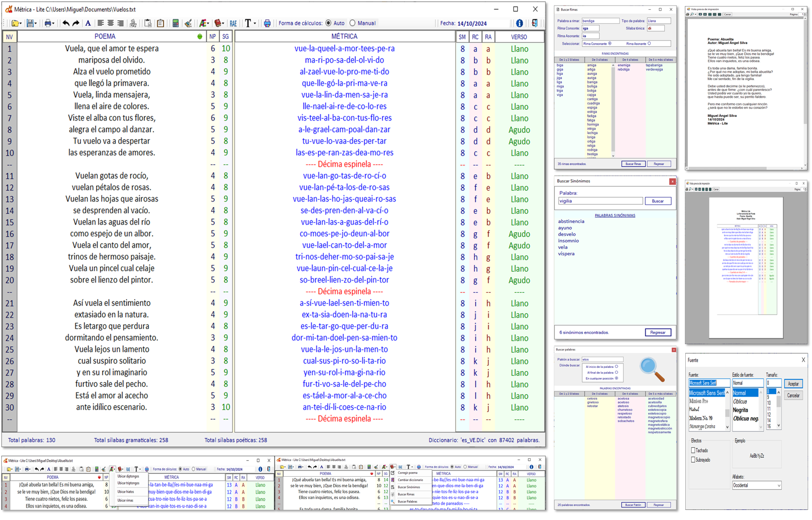This screenshot has height=520, width=812.
Task: Expand the arrow beside the red book icon in Vuelos toolbar
Action: 223,24
